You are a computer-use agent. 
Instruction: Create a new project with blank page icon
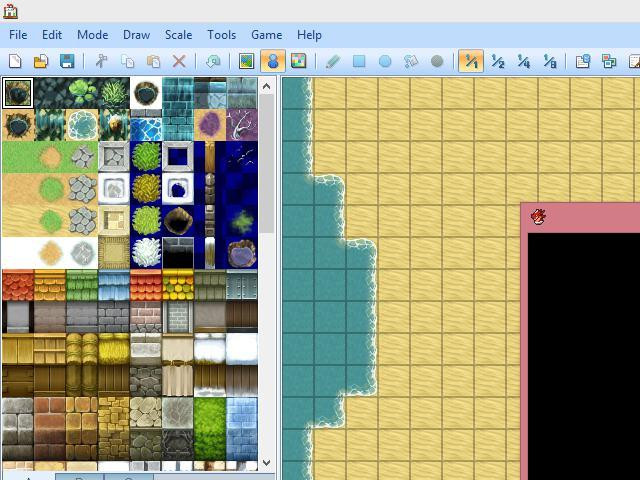click(x=15, y=61)
